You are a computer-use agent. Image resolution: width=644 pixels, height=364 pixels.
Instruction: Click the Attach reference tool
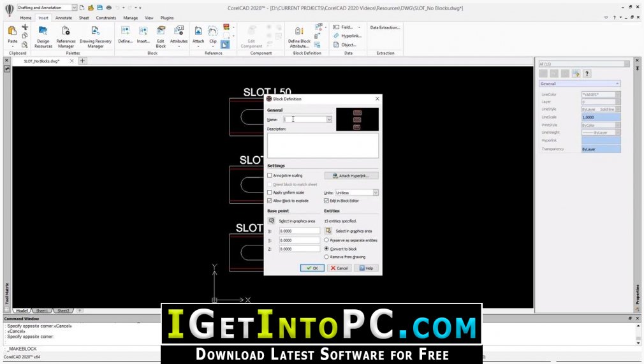[x=198, y=34]
